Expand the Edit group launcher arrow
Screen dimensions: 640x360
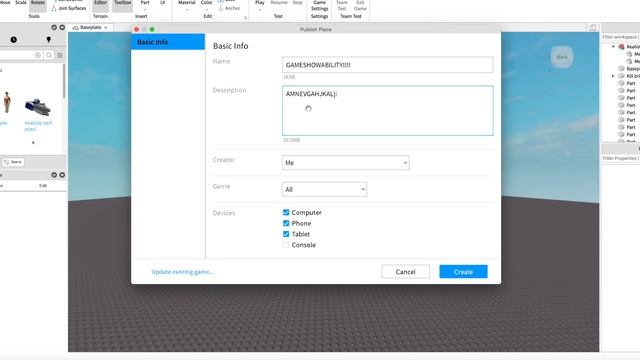[x=245, y=18]
